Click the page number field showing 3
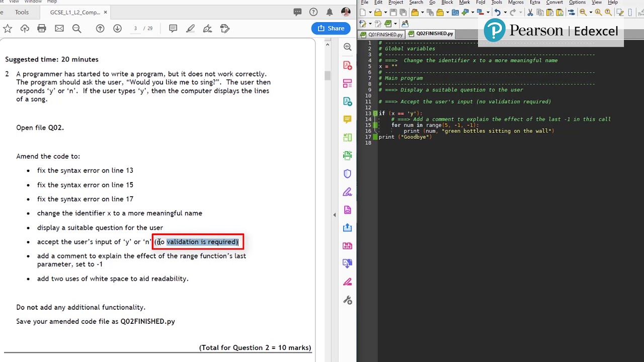 (135, 29)
